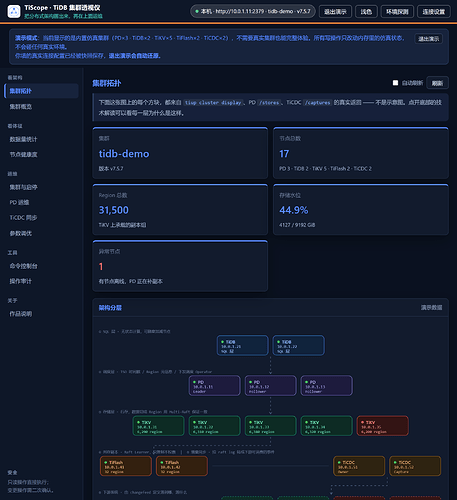Click the 集群拓扑 page heading
This screenshot has height=500, width=457.
107,83
